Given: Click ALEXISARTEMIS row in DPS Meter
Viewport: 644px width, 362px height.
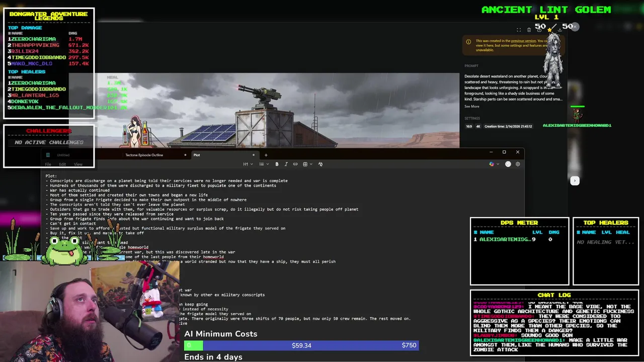Looking at the screenshot, I should coord(519,239).
